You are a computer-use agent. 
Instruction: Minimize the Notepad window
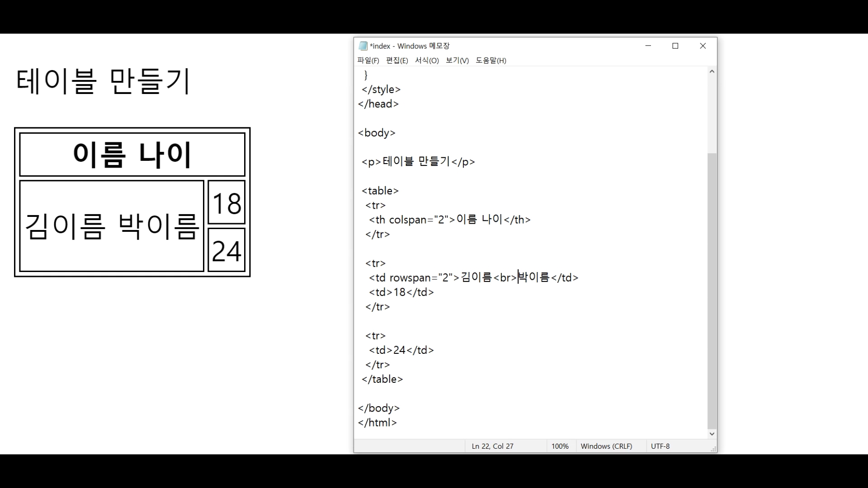click(x=648, y=46)
